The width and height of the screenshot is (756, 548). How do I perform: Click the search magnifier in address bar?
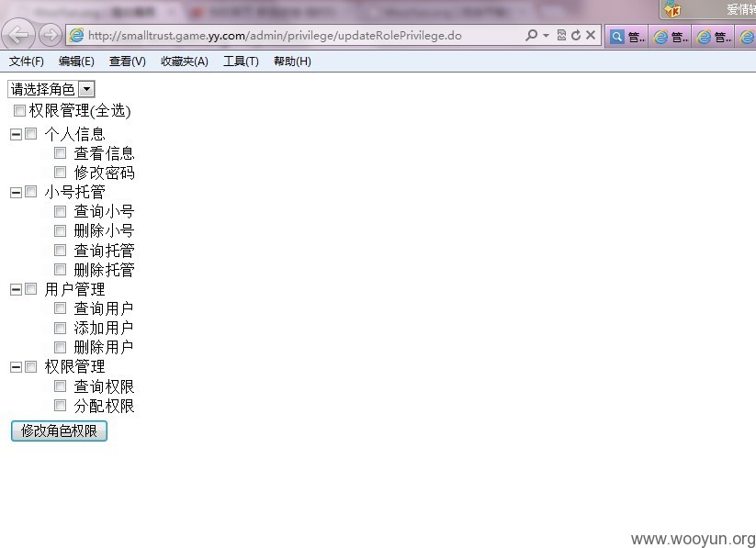click(x=531, y=35)
